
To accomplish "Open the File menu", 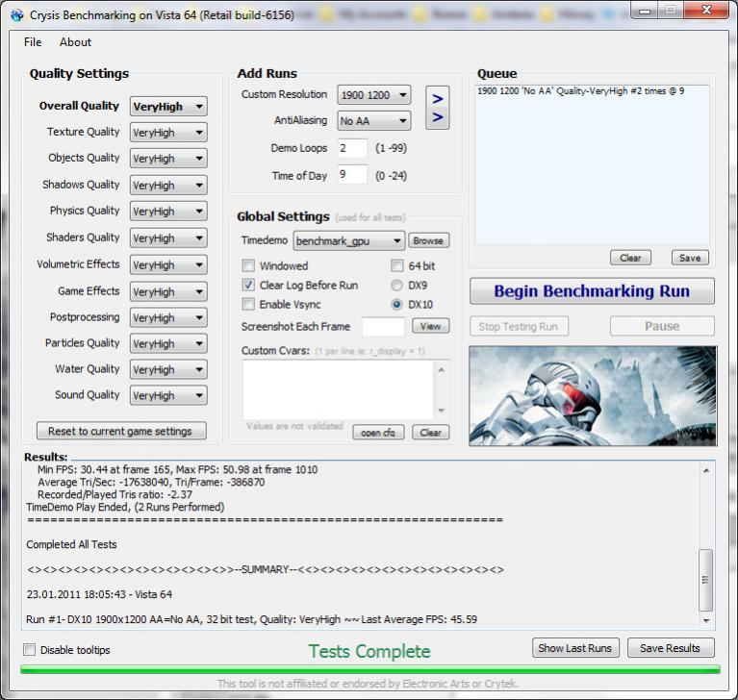I will [33, 42].
